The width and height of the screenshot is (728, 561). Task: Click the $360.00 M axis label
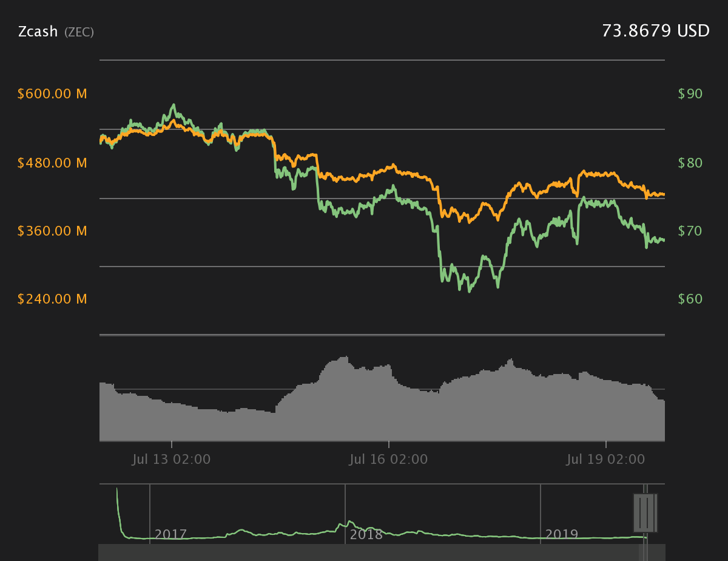pos(52,231)
